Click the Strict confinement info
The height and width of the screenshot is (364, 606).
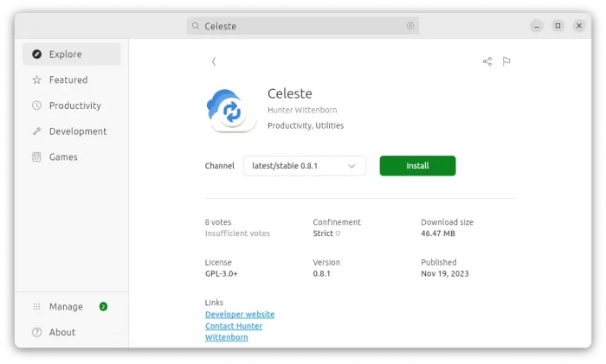pyautogui.click(x=326, y=233)
